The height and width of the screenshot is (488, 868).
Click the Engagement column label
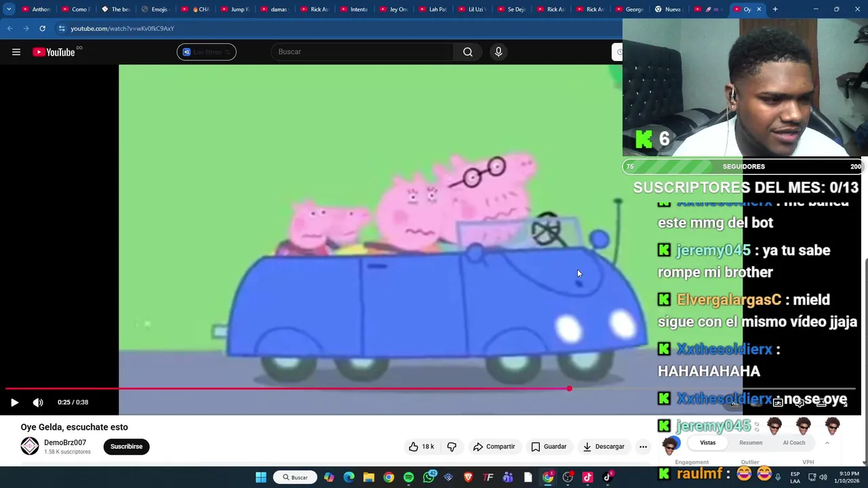pos(692,462)
